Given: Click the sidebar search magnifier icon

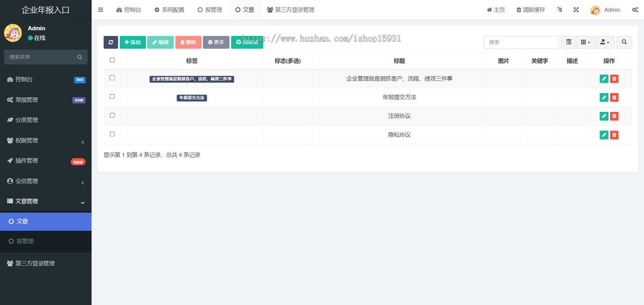Looking at the screenshot, I should (79, 57).
